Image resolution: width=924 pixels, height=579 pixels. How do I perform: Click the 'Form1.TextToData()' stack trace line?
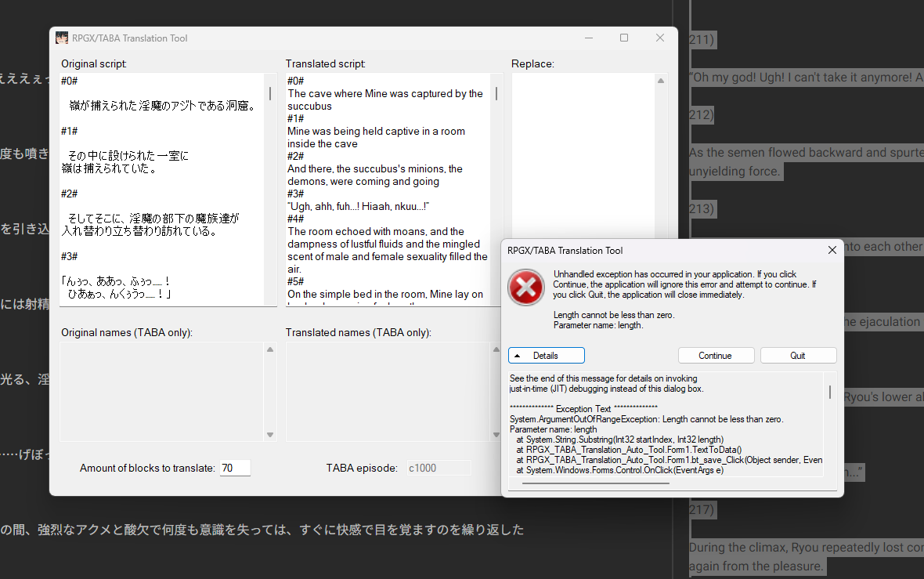coord(629,450)
